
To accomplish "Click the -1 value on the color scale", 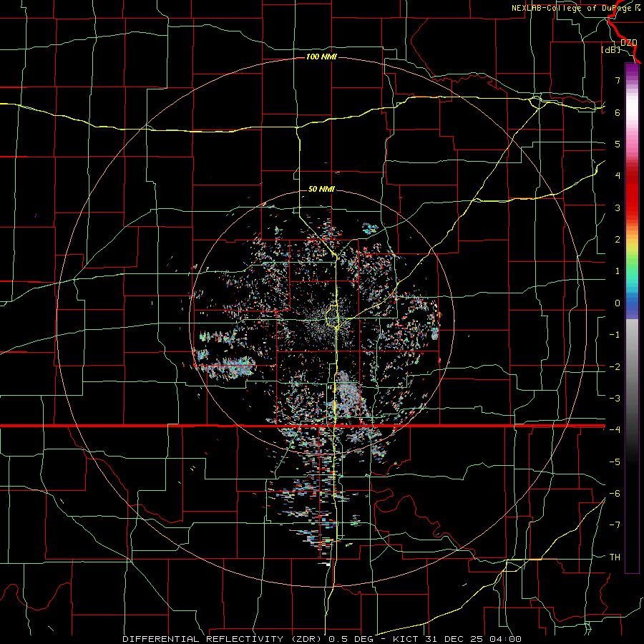I will click(615, 335).
